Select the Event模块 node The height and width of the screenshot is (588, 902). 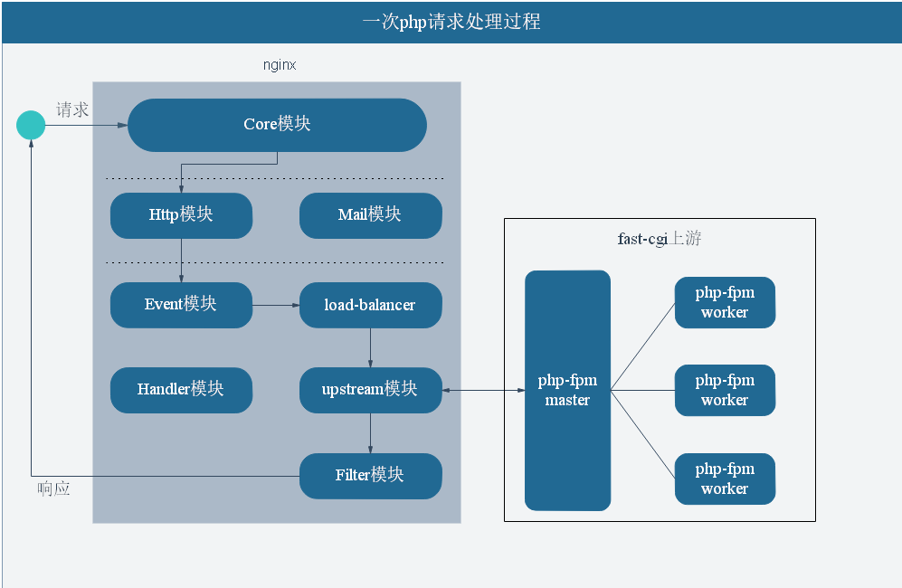click(x=181, y=305)
